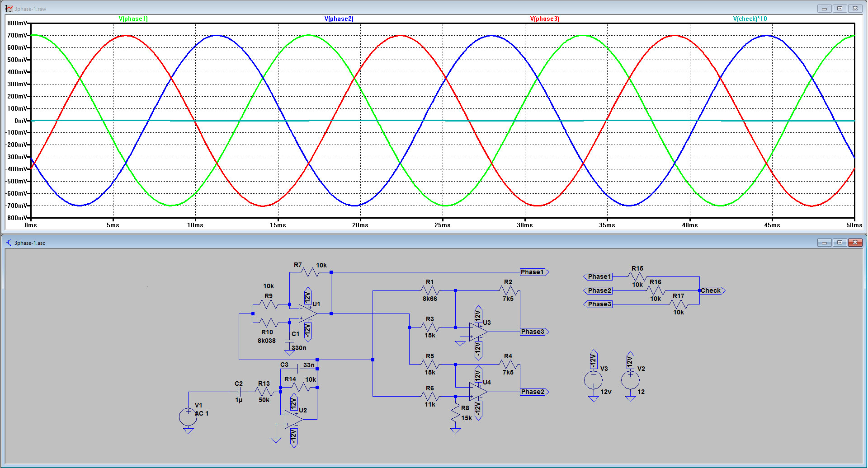Click resistor R3 symbol

[x=429, y=327]
